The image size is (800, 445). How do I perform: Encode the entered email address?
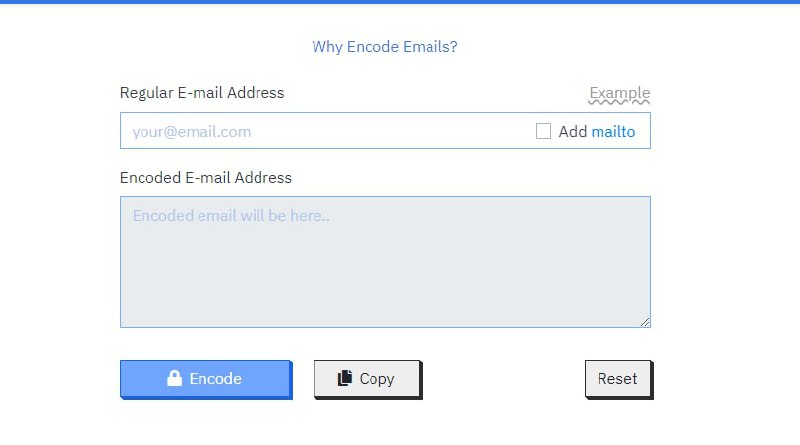coord(206,379)
